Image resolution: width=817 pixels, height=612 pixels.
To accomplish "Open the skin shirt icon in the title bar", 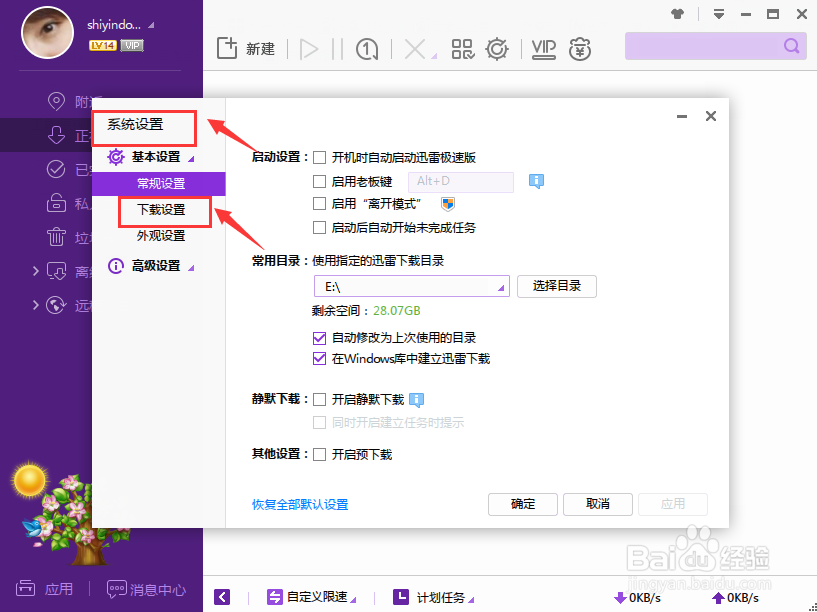I will point(677,14).
